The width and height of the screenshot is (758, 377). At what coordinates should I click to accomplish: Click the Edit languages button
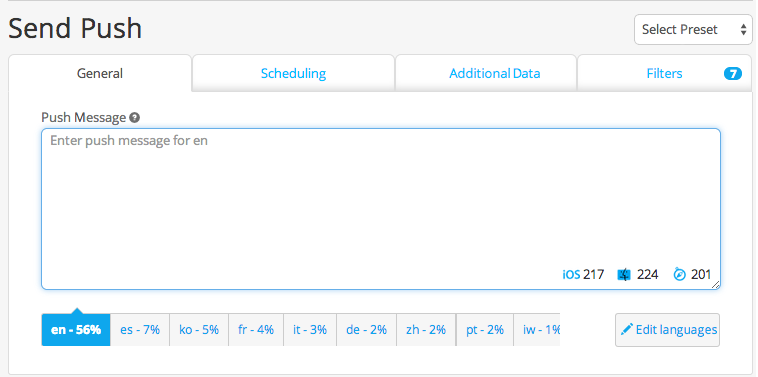tap(667, 330)
